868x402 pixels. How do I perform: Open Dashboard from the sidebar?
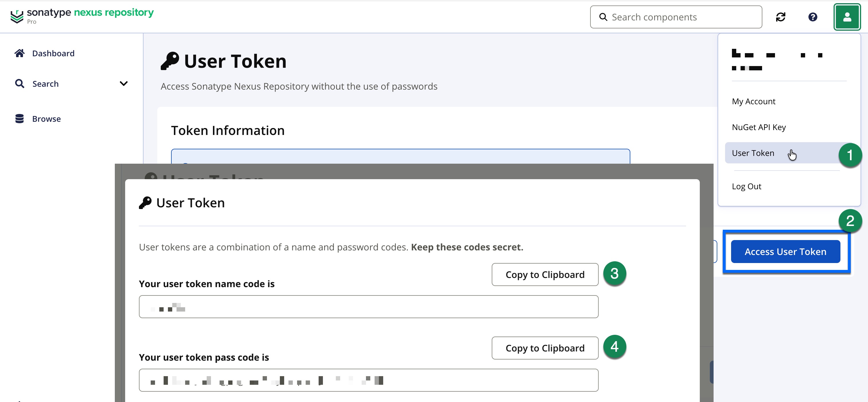[53, 53]
